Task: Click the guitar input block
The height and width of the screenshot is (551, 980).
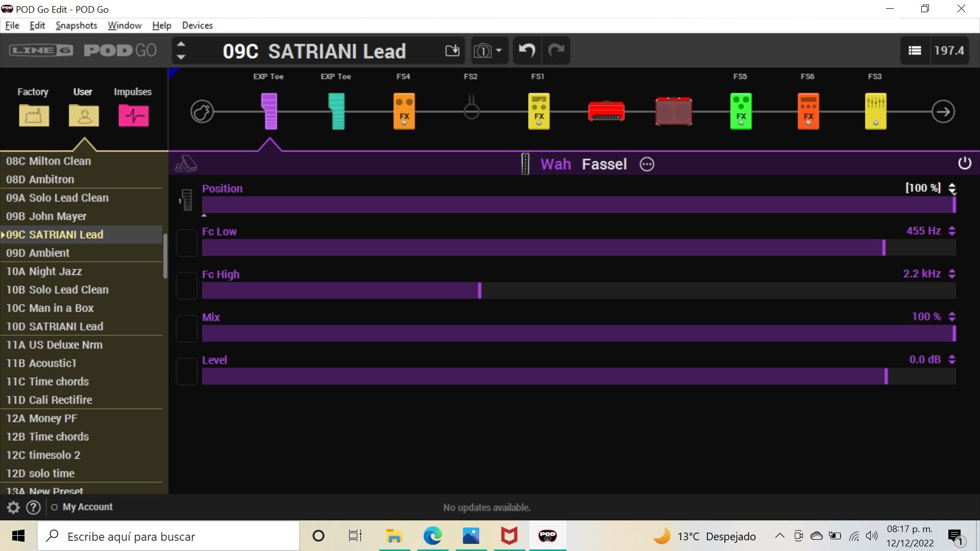Action: [202, 111]
